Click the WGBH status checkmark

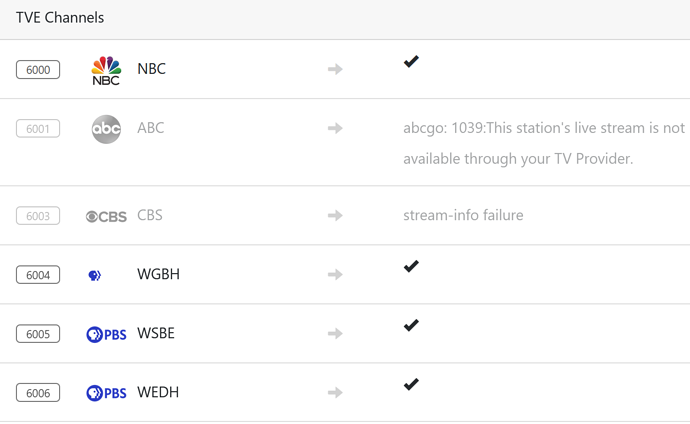(x=411, y=267)
